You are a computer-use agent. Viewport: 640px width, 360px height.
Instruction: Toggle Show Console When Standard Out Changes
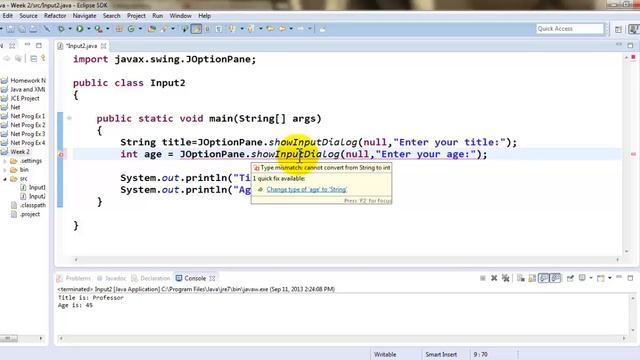(x=544, y=278)
